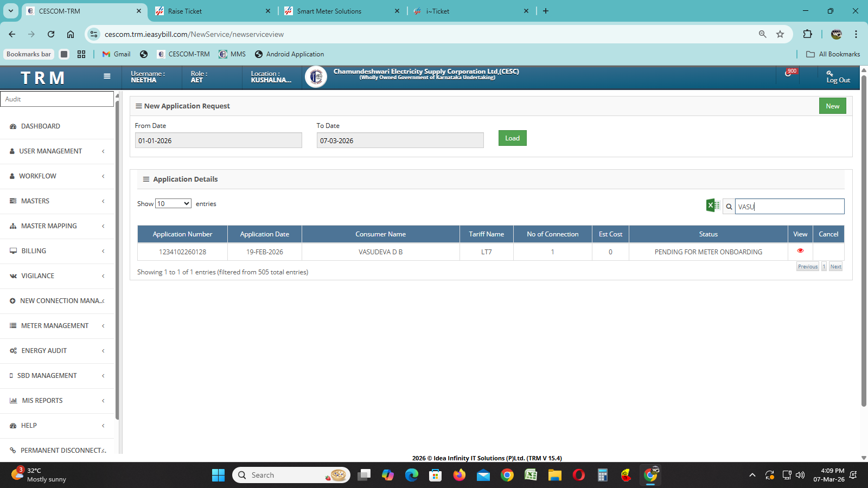Open the apps grid in bookmarks bar
868x488 pixels.
(x=81, y=54)
